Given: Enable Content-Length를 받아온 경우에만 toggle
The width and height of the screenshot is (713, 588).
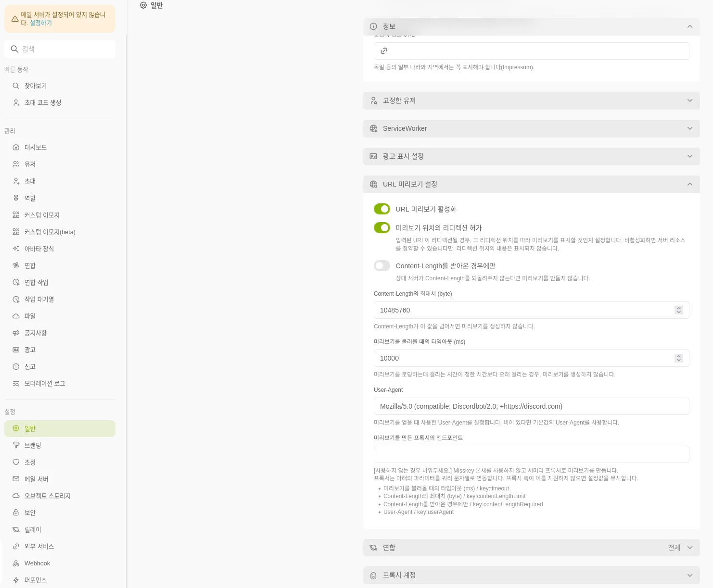Looking at the screenshot, I should (382, 266).
